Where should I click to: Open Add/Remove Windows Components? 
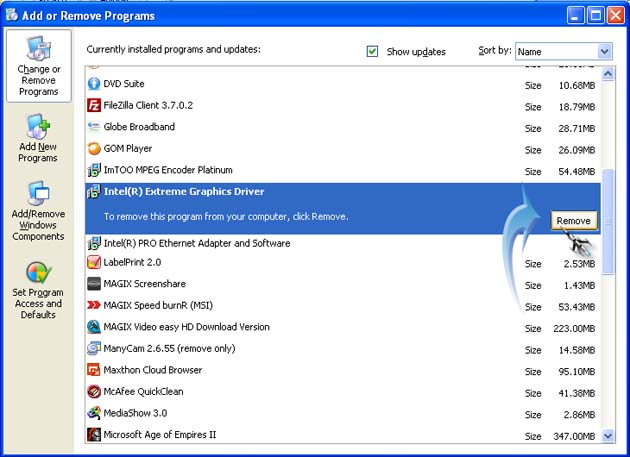[x=38, y=211]
